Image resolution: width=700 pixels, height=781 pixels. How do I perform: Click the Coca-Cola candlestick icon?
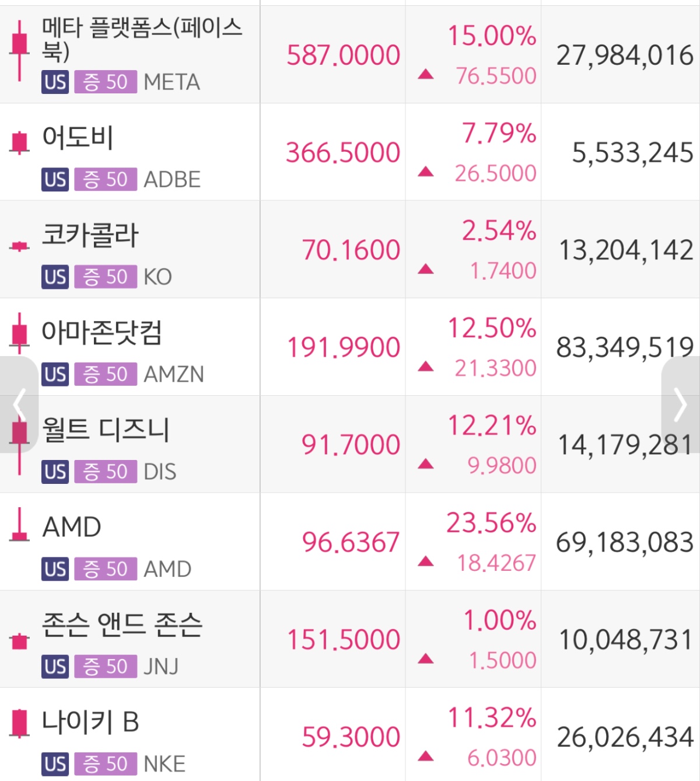click(x=19, y=246)
